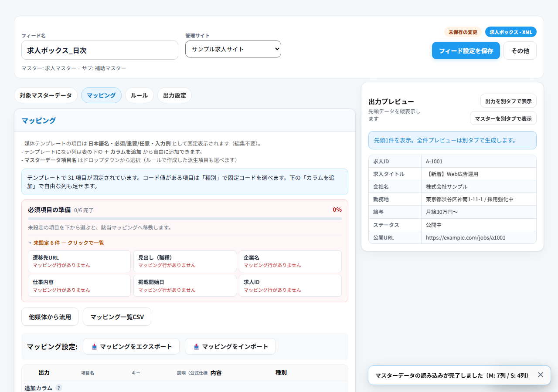Click the preview value A-1001

point(434,161)
